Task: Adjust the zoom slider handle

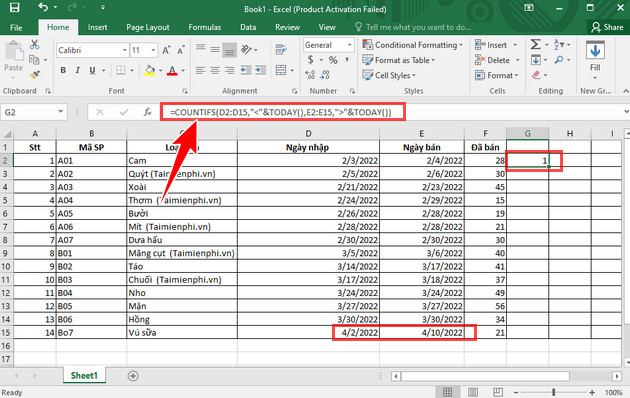Action: [553, 392]
